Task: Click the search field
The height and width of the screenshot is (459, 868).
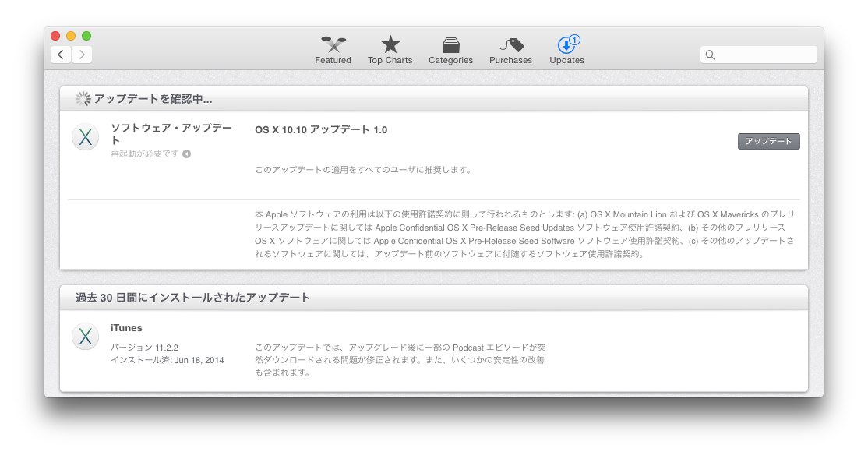Action: click(x=758, y=55)
